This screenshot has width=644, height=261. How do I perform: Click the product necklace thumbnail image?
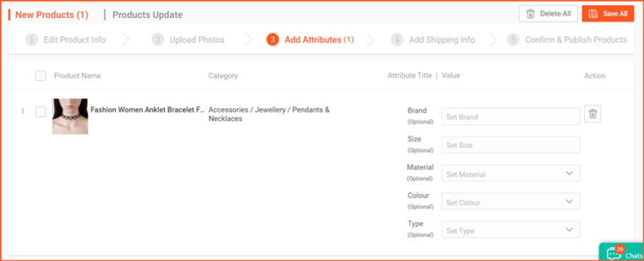pos(70,116)
